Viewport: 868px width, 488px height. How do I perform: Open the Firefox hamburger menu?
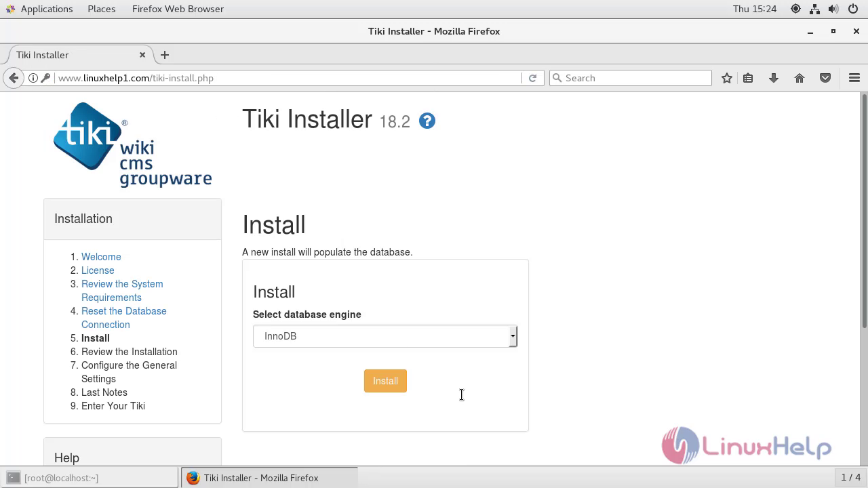point(854,78)
